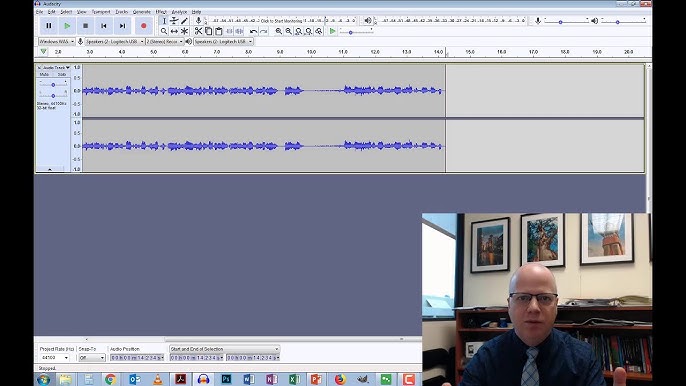This screenshot has width=686, height=386.
Task: Click the Cut scissors icon
Action: (x=198, y=31)
